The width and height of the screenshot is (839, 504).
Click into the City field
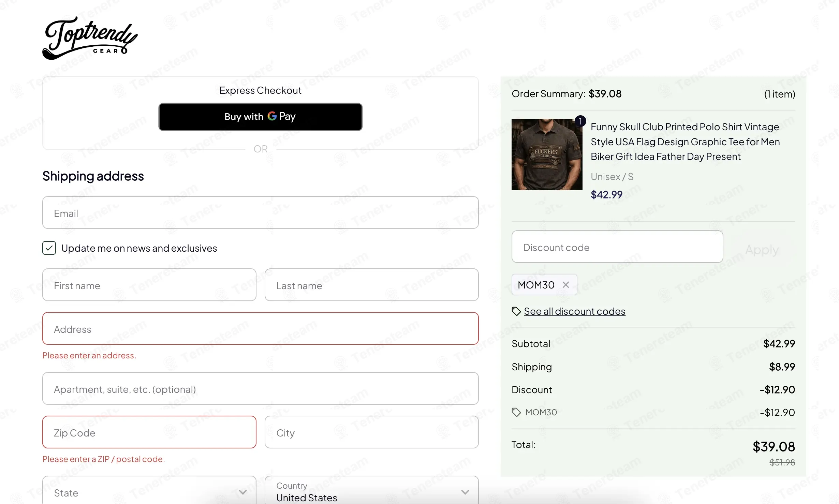pyautogui.click(x=372, y=432)
